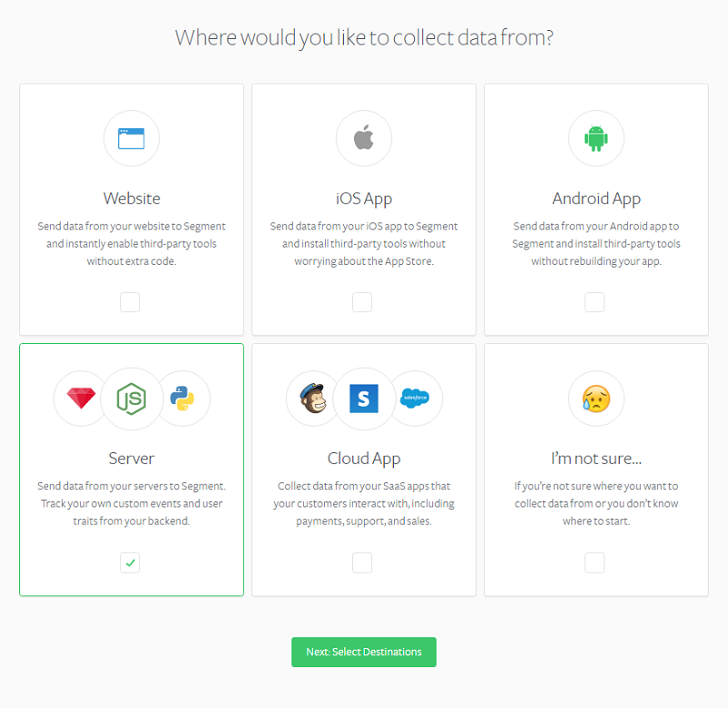Click the Cloud App card title
Viewport: 728px width, 708px height.
[x=363, y=459]
